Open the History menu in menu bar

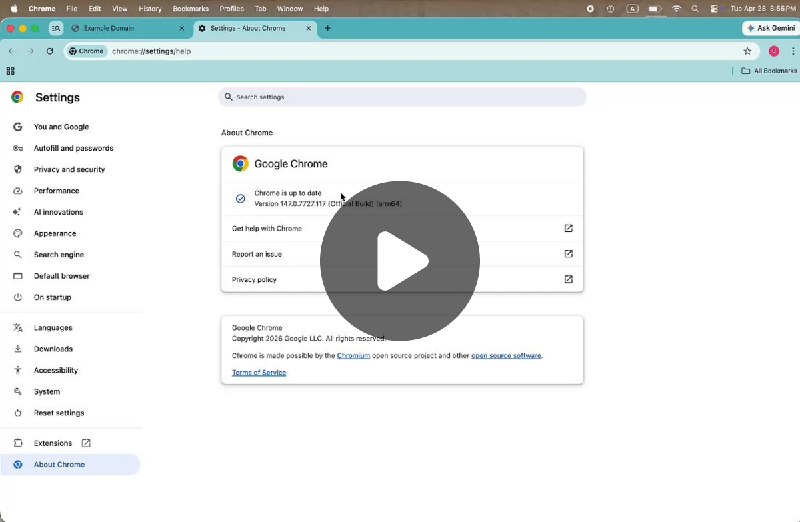150,9
